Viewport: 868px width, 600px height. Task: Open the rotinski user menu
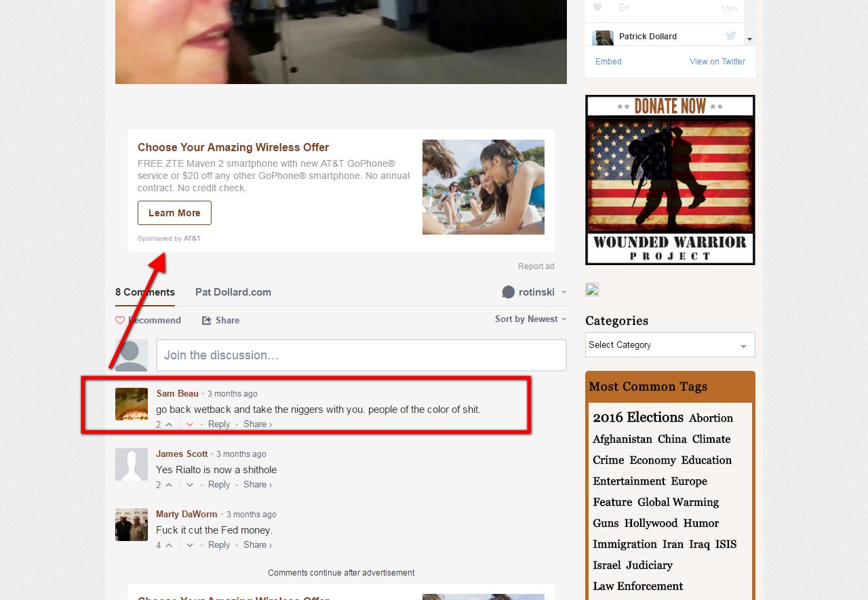coord(534,292)
